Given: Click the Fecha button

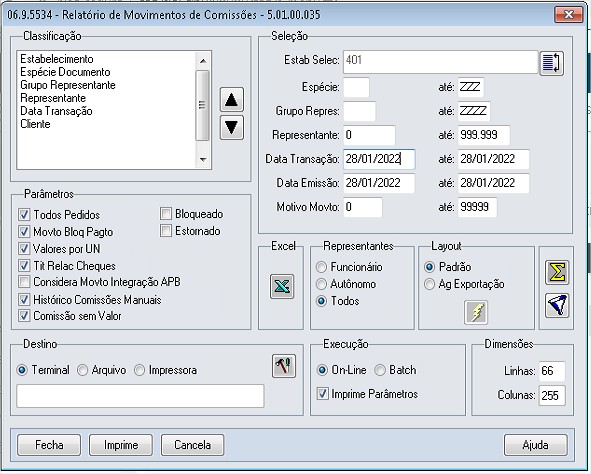Looking at the screenshot, I should point(49,445).
